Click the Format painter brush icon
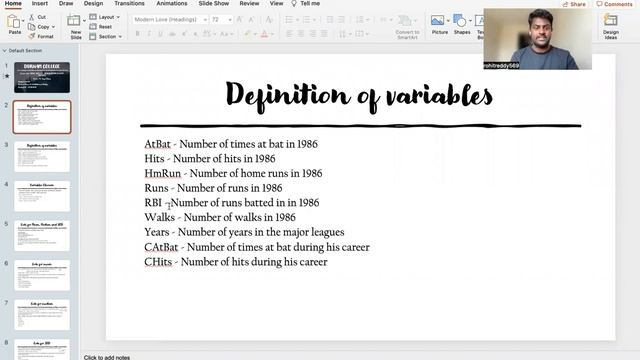 click(31, 36)
